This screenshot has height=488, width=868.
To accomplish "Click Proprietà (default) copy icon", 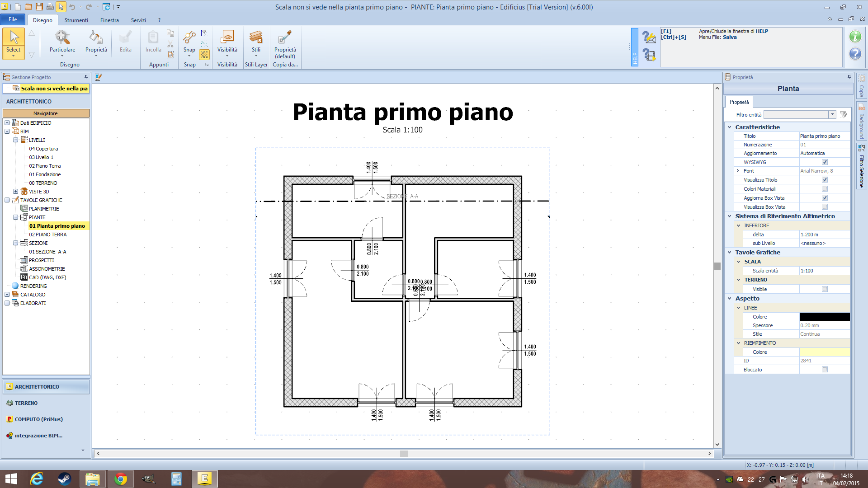I will click(285, 38).
